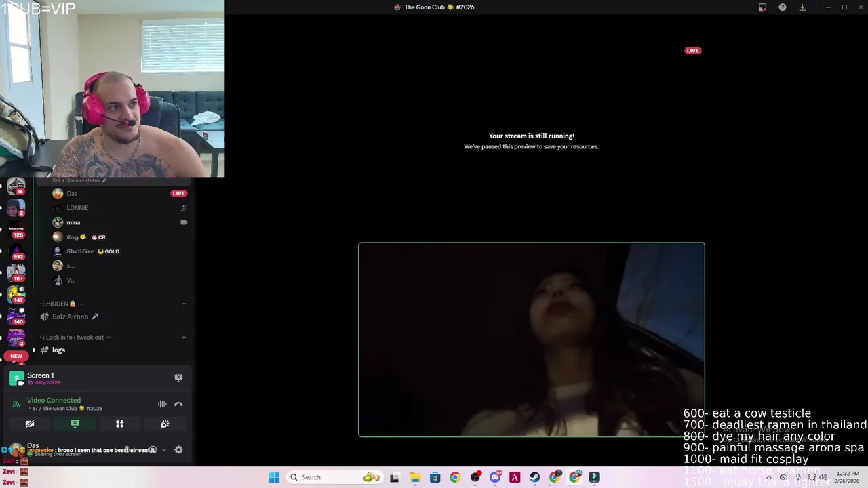Click the green download update icon
868x488 pixels.
802,7
